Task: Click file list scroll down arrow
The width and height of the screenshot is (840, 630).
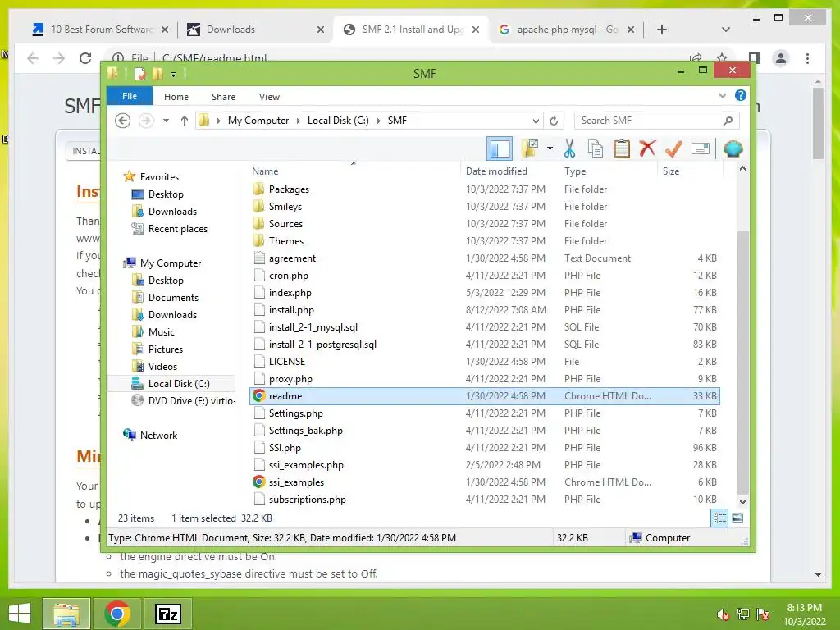Action: click(742, 502)
